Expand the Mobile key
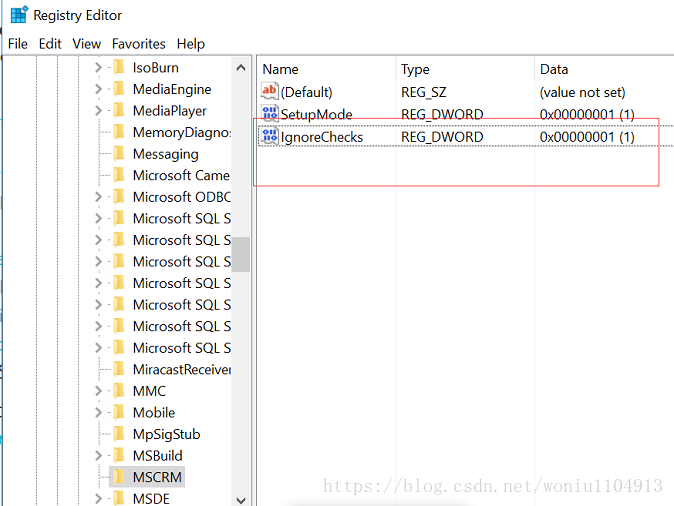The width and height of the screenshot is (674, 506). [x=98, y=412]
